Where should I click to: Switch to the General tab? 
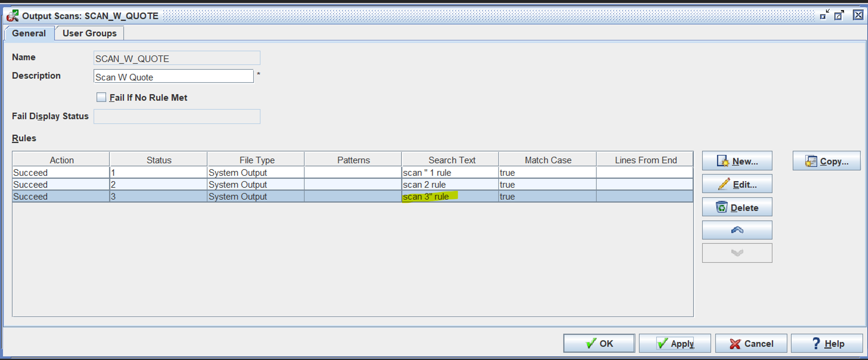click(29, 33)
